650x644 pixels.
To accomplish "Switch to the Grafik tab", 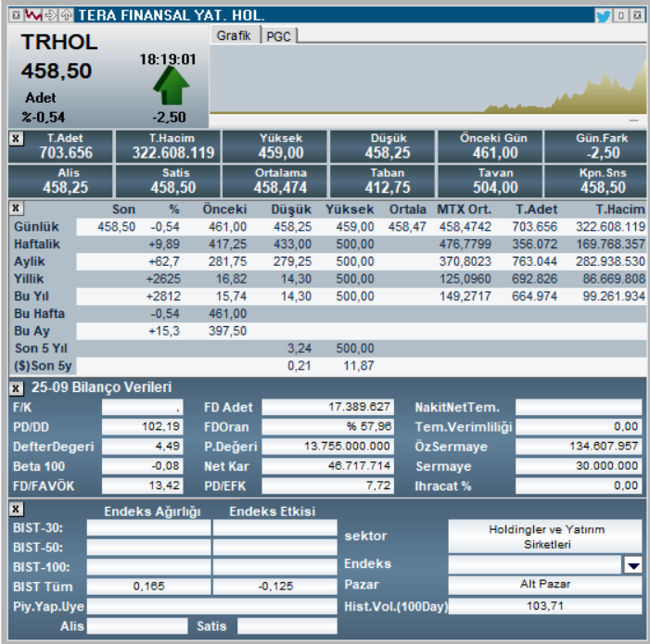I will coord(235,35).
